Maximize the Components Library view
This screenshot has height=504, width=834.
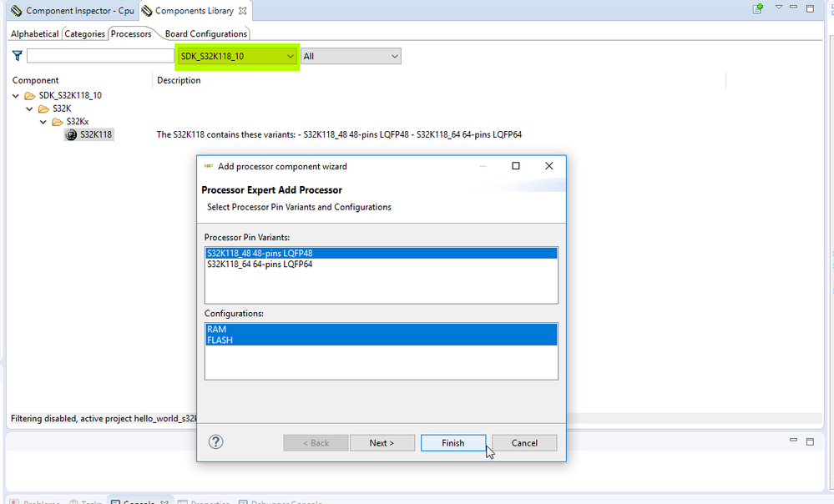810,8
